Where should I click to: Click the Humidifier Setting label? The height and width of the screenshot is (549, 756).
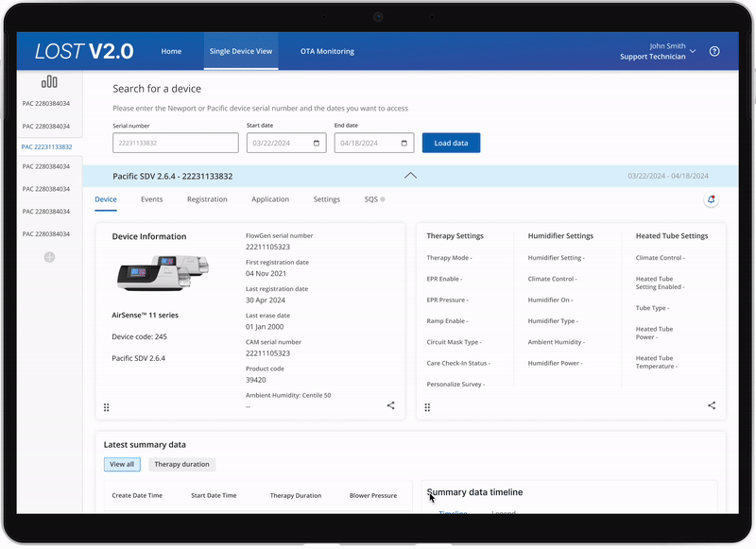point(556,258)
